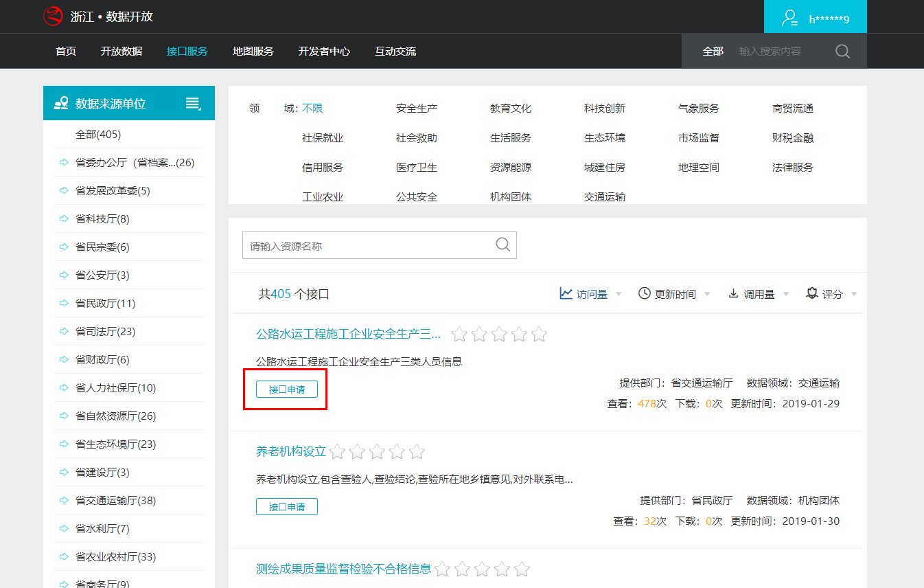The width and height of the screenshot is (924, 588).
Task: Filter by 生态环境 domain
Action: (x=605, y=138)
